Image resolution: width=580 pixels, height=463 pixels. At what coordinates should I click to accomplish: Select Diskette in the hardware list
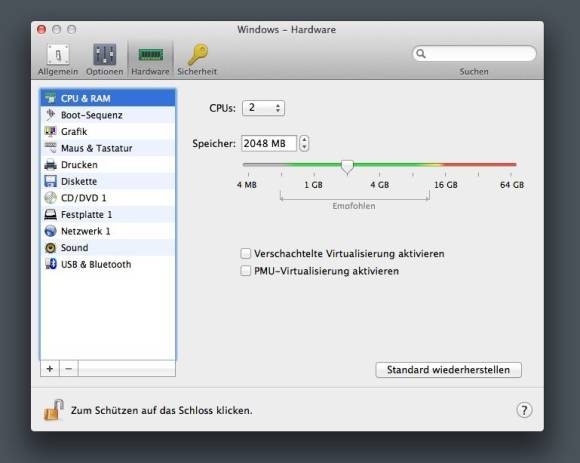108,181
